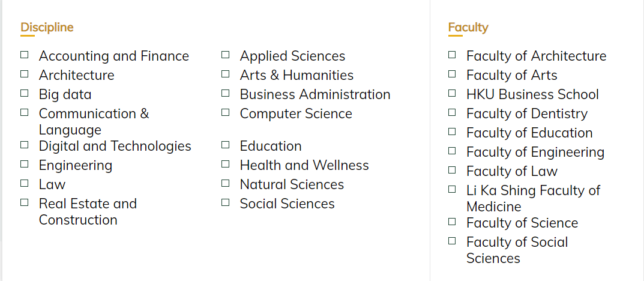
Task: Check the Accounting and Finance checkbox
Action: point(25,55)
